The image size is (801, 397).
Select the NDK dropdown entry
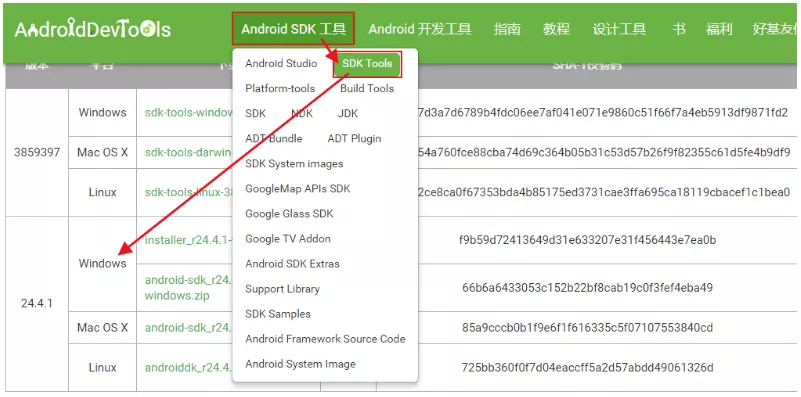click(302, 113)
